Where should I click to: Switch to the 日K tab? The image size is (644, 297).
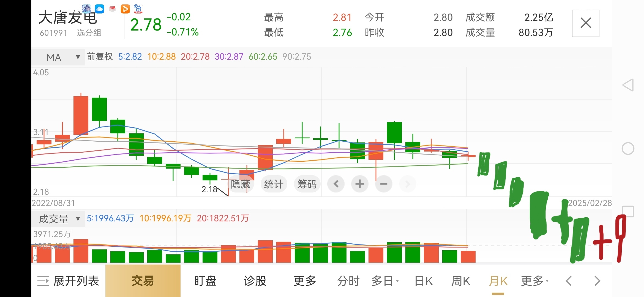point(424,281)
